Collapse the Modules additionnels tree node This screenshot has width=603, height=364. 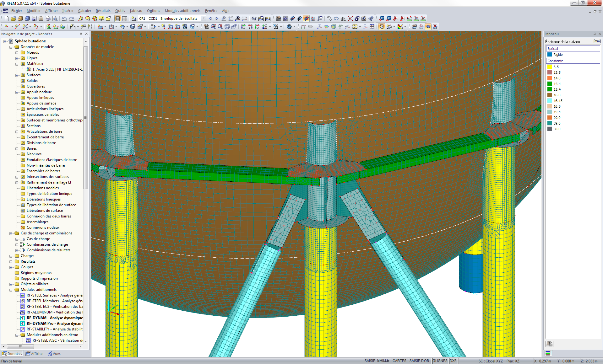pos(11,290)
